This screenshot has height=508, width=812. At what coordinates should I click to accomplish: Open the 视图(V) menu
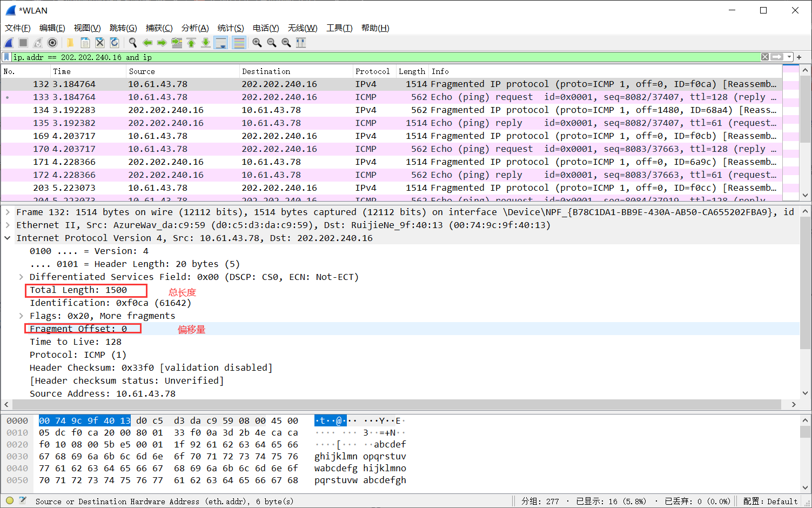pyautogui.click(x=88, y=28)
